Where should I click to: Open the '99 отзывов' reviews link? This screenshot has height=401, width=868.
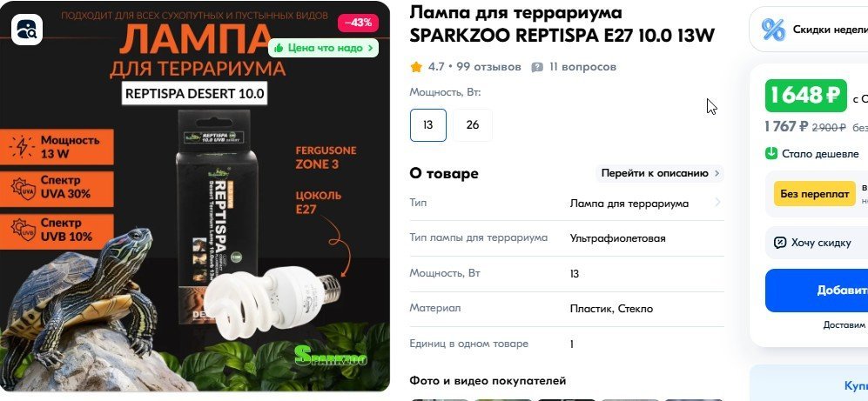click(488, 67)
